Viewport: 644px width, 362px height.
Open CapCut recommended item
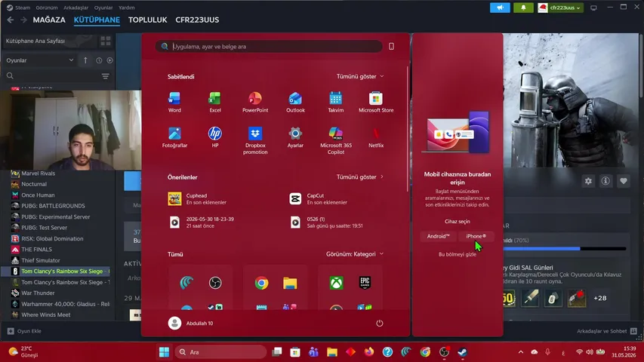[x=319, y=198]
